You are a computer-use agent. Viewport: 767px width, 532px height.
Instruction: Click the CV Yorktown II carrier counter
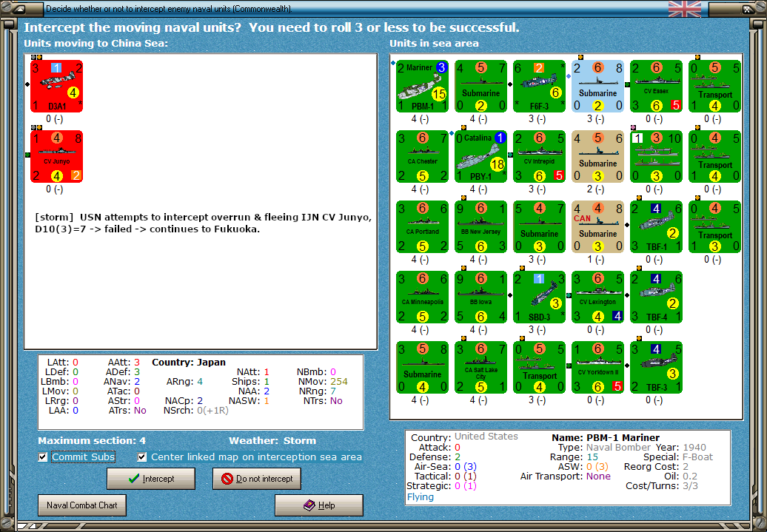click(x=597, y=367)
